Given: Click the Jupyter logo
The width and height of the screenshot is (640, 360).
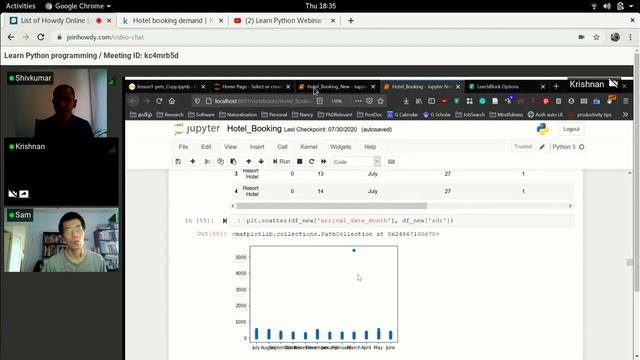Looking at the screenshot, I should (197, 129).
